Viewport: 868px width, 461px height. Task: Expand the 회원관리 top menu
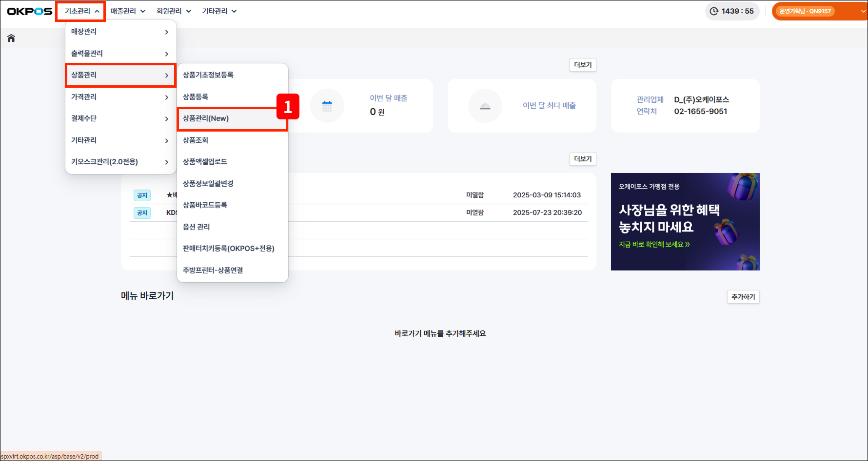pos(174,11)
